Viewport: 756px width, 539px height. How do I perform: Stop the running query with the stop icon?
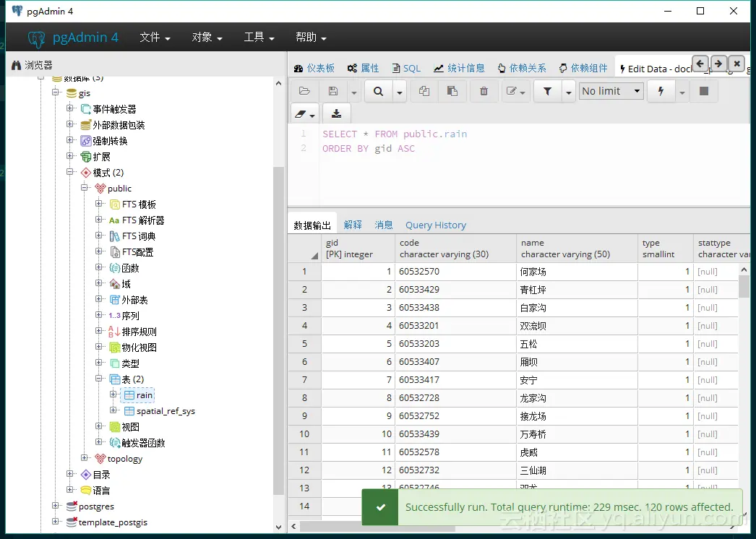tap(703, 90)
